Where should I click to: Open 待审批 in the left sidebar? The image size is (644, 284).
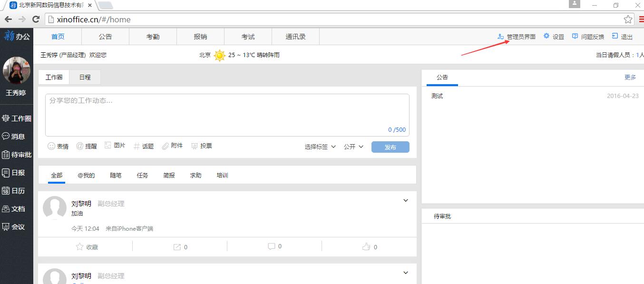(x=17, y=155)
